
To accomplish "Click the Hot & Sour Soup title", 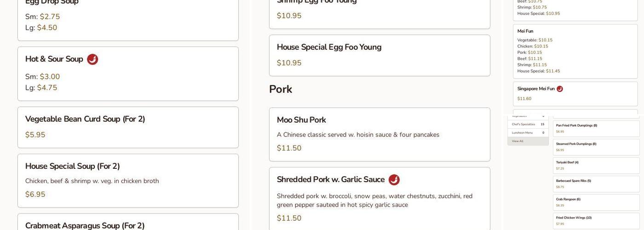I will click(54, 59).
